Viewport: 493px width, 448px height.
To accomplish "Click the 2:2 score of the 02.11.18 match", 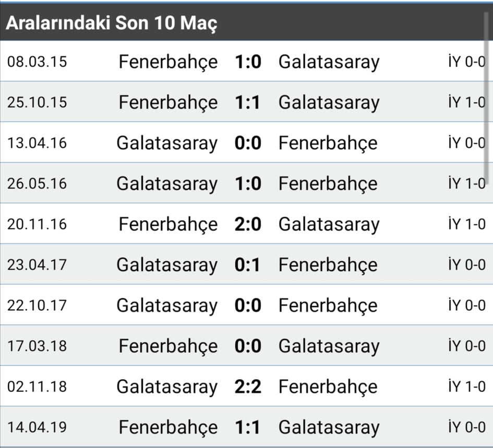I will (x=248, y=386).
